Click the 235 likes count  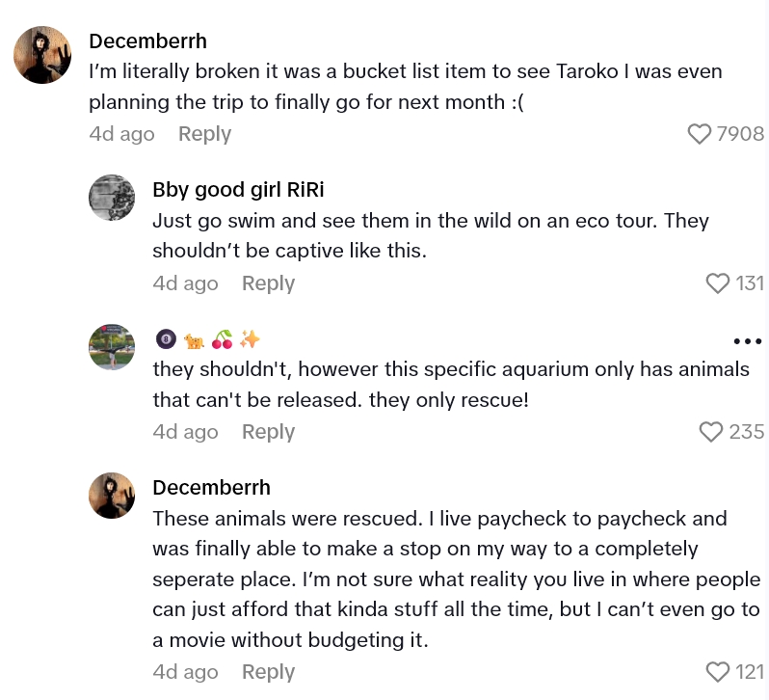(x=746, y=432)
